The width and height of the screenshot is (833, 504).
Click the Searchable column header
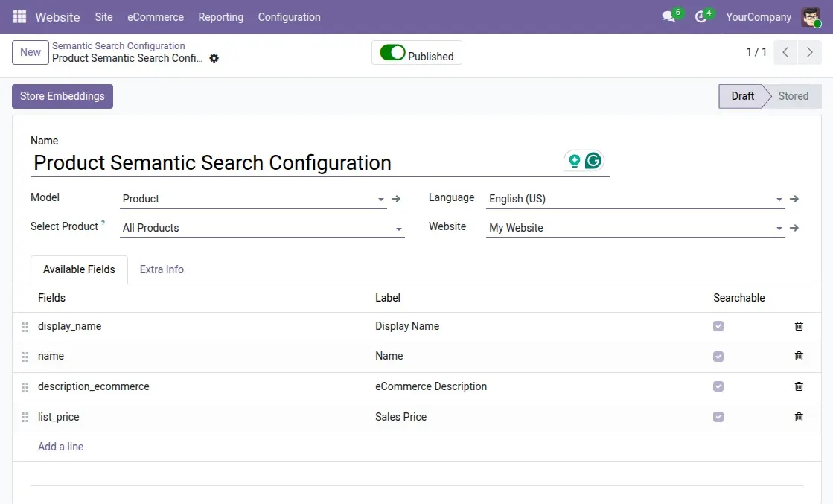click(739, 298)
